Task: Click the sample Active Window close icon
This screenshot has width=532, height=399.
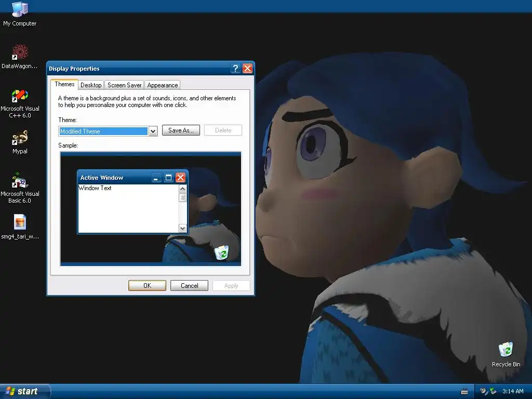Action: click(x=180, y=178)
